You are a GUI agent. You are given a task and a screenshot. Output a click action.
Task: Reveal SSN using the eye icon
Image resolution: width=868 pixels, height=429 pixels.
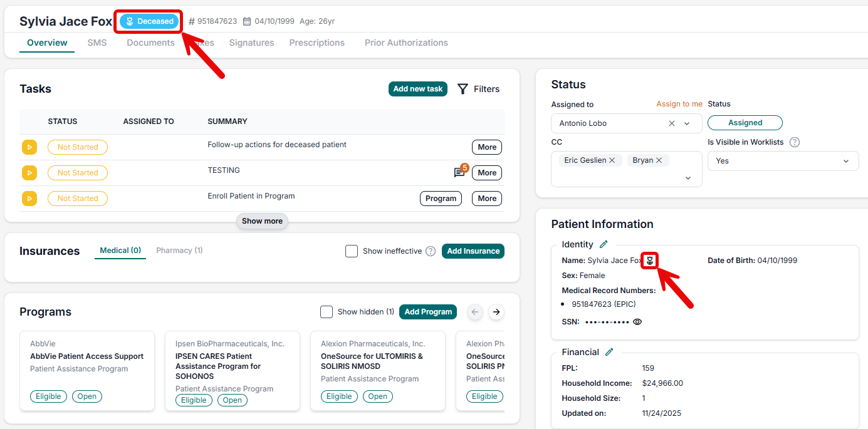coord(637,322)
